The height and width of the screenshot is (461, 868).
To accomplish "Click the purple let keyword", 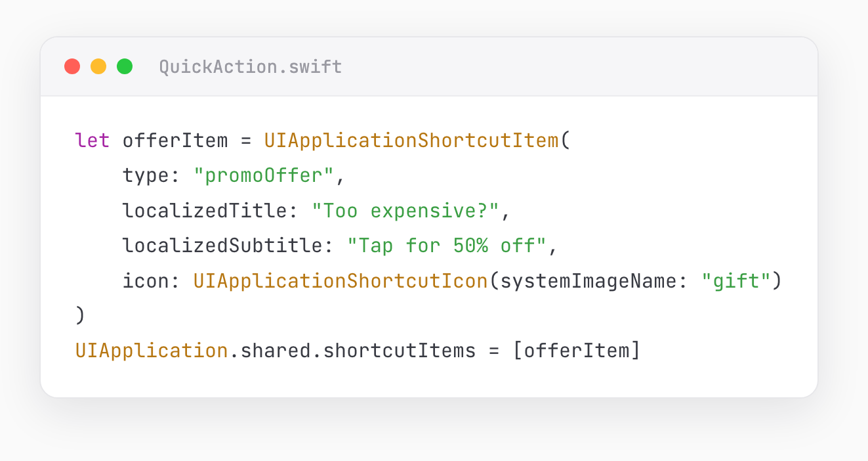I will pos(93,141).
